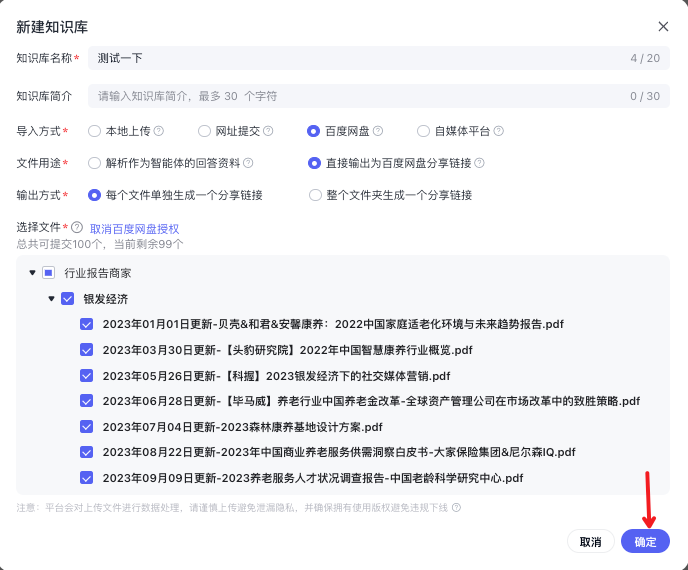Select the 本地上传 import radio button
This screenshot has height=570, width=688.
[x=95, y=131]
